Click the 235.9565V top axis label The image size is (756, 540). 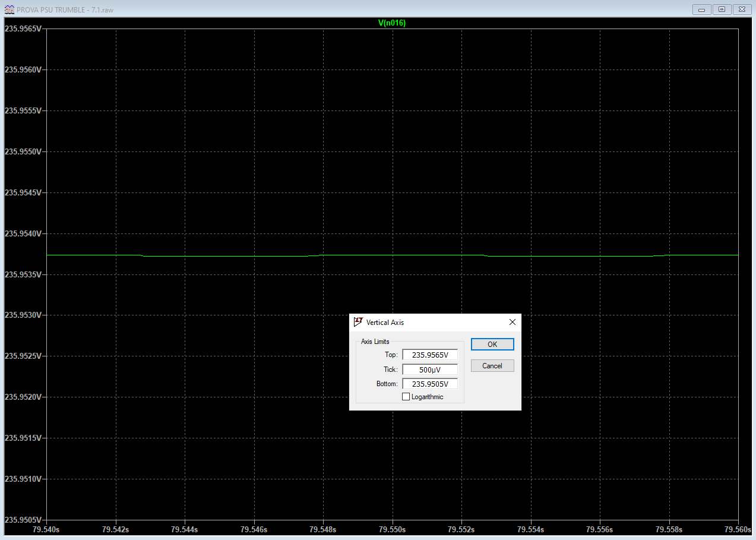coord(23,29)
